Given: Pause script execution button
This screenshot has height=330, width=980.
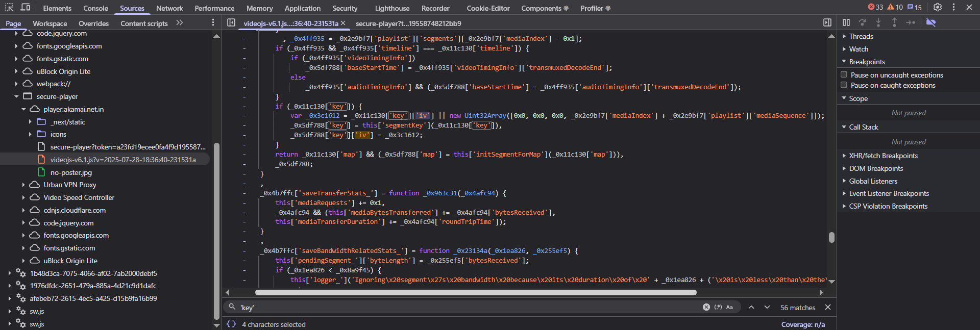Looking at the screenshot, I should (846, 22).
